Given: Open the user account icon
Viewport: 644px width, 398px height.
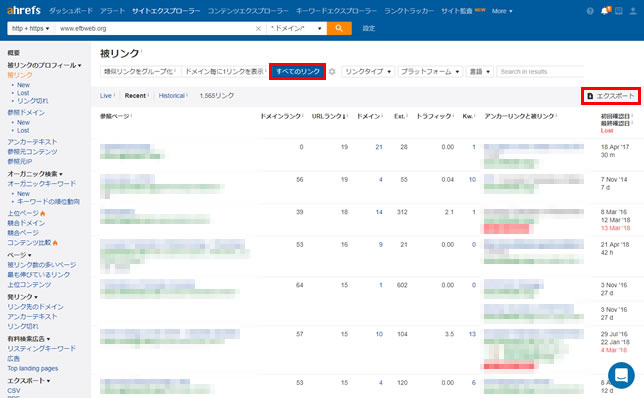Looking at the screenshot, I should click(633, 11).
